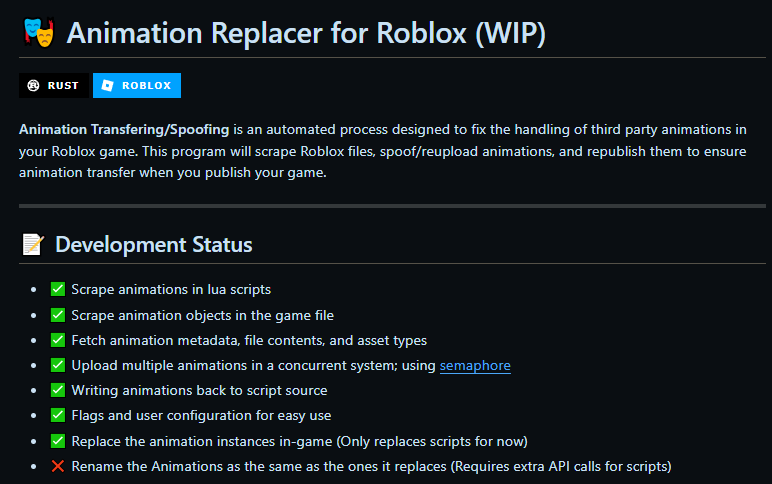Click the RUST badge
Screen dimensions: 772x484
pyautogui.click(x=54, y=86)
